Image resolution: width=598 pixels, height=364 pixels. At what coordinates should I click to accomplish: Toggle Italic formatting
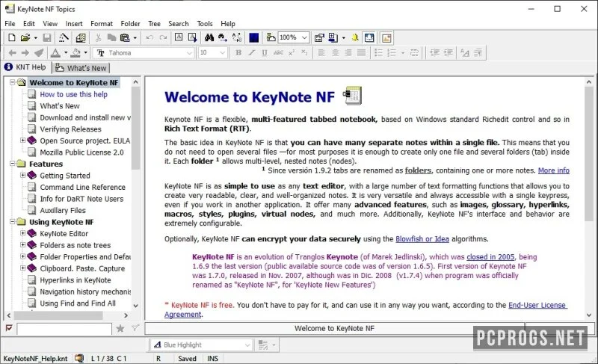252,52
